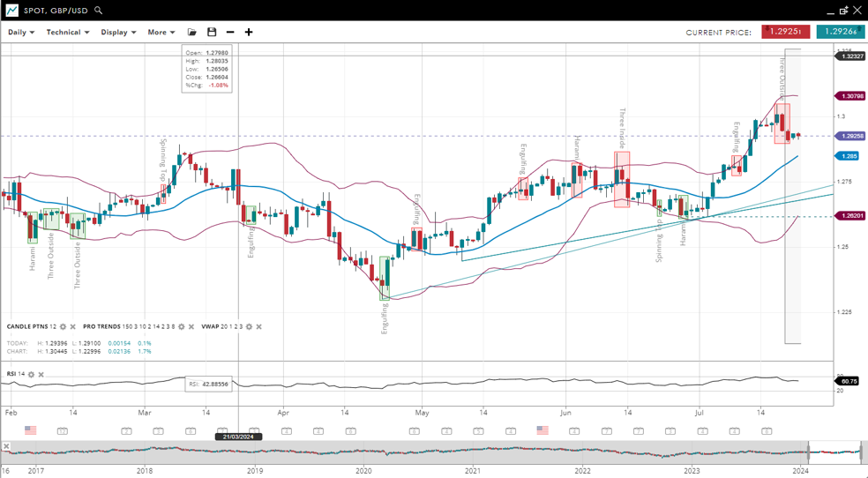Screen dimensions: 868x478
Task: Open Candle Ptns indicator settings gear
Action: click(x=63, y=326)
